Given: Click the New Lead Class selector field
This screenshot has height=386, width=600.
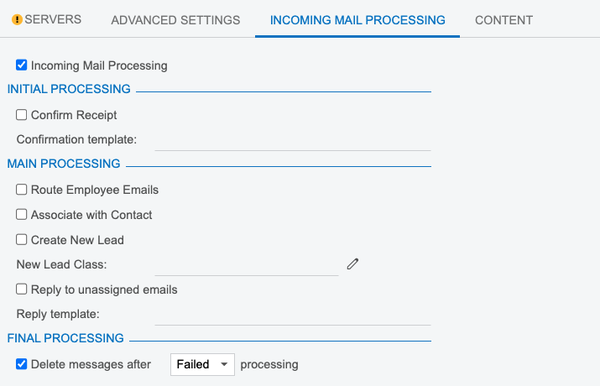Looking at the screenshot, I should [246, 265].
